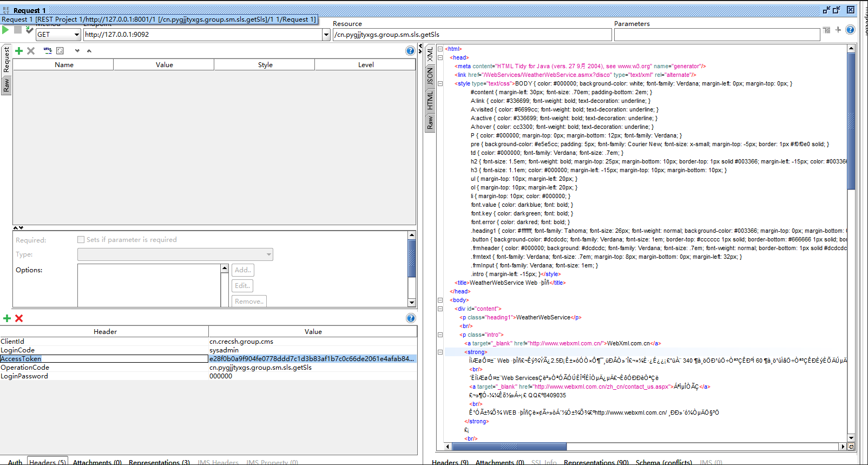Toggle 'Sets if parameter is required' checkbox
The width and height of the screenshot is (868, 465).
tap(81, 239)
